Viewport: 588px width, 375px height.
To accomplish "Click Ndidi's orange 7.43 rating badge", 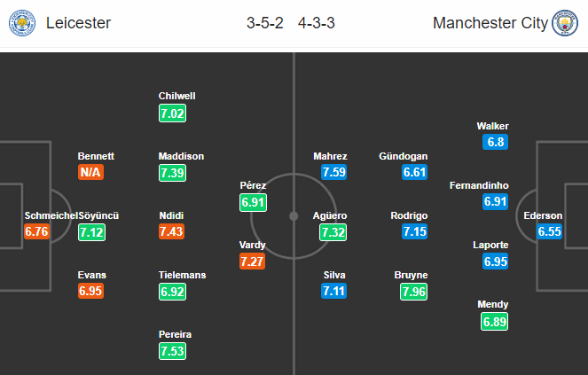I will tap(171, 231).
